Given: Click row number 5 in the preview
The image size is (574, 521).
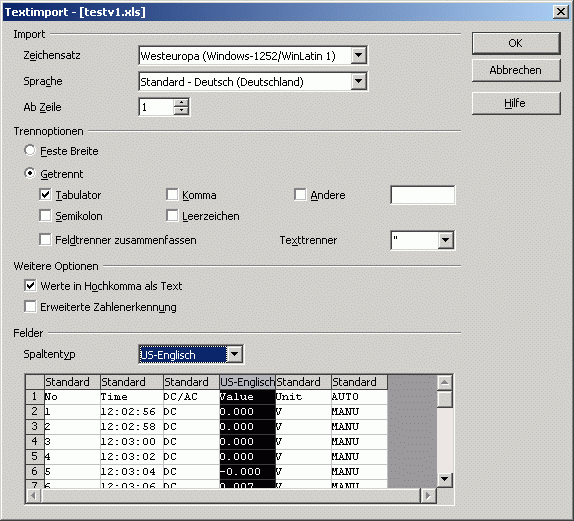Looking at the screenshot, I should pos(35,457).
